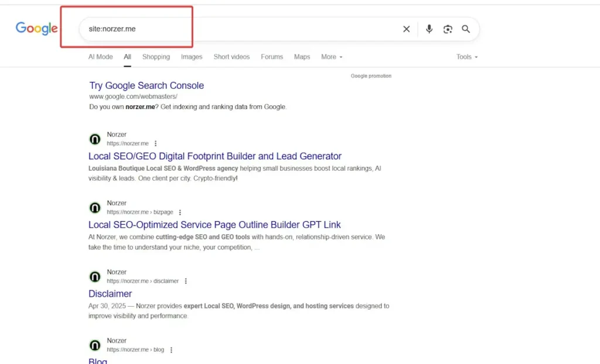Open the three-dot menu for the bizpage result
600x364 pixels.
[x=180, y=212]
